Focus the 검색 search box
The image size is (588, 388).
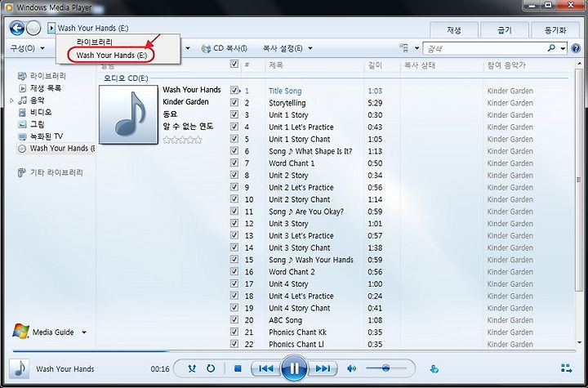click(485, 48)
